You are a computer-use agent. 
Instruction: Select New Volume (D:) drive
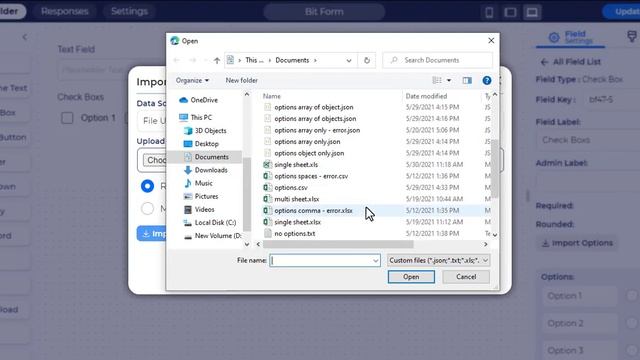pyautogui.click(x=213, y=236)
